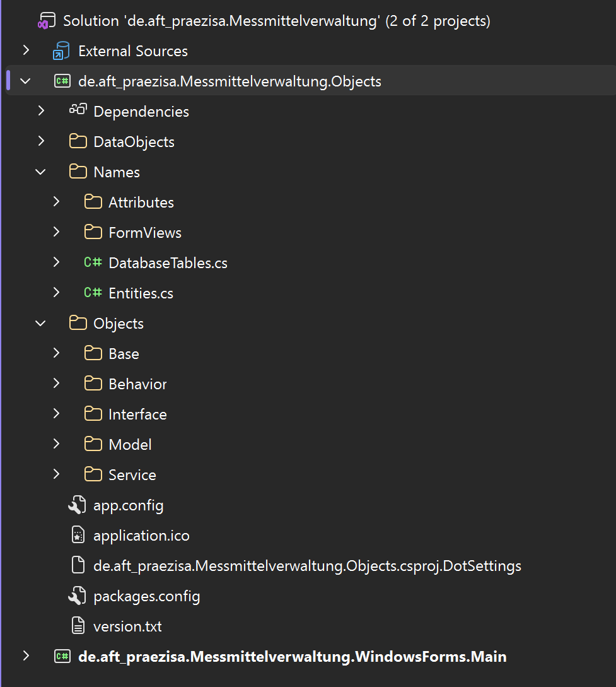Viewport: 616px width, 687px height.
Task: Click the image file icon beside application.ico
Action: coord(78,535)
